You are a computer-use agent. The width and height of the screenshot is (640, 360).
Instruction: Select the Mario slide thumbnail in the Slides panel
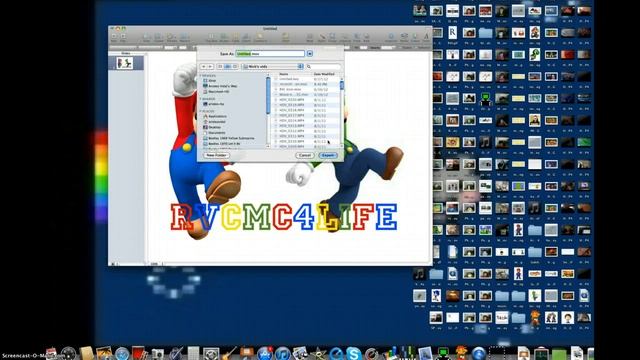[124, 63]
